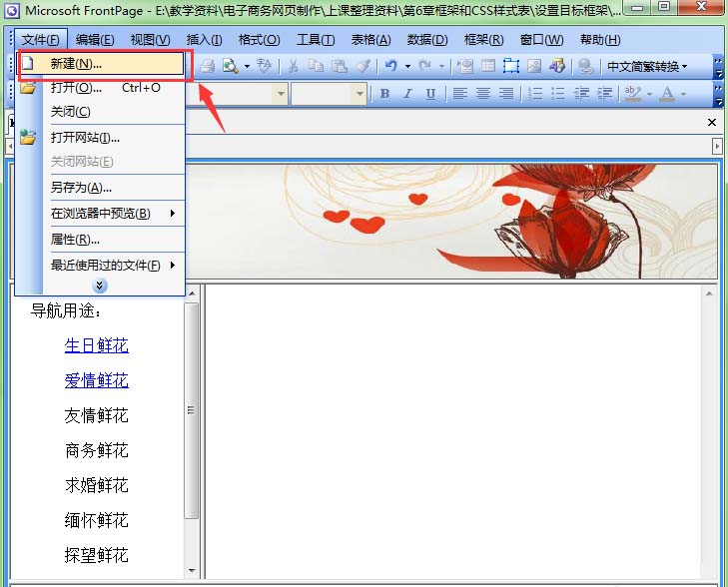Open the 插入(I) menu
This screenshot has width=728, height=587.
205,40
